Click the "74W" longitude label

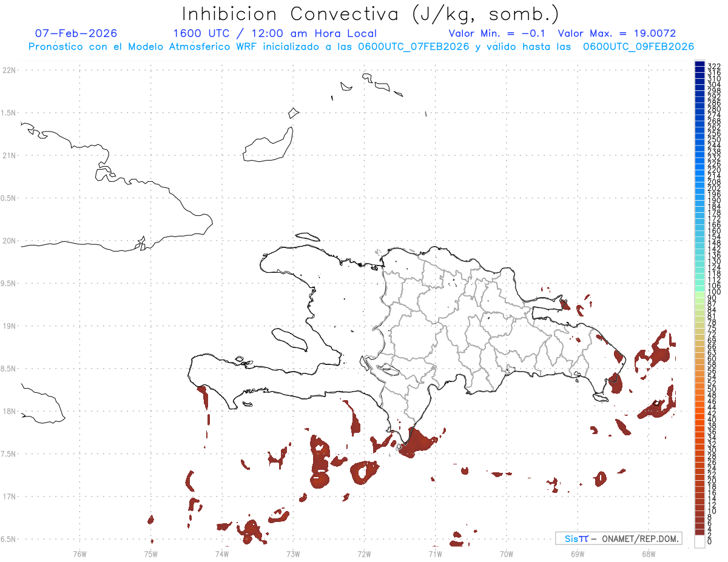point(222,553)
